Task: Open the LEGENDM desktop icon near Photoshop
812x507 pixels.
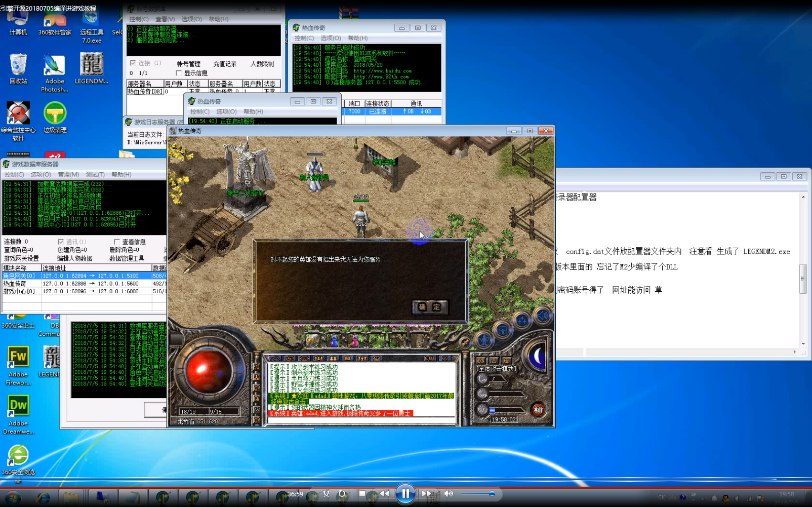Action: click(x=92, y=69)
